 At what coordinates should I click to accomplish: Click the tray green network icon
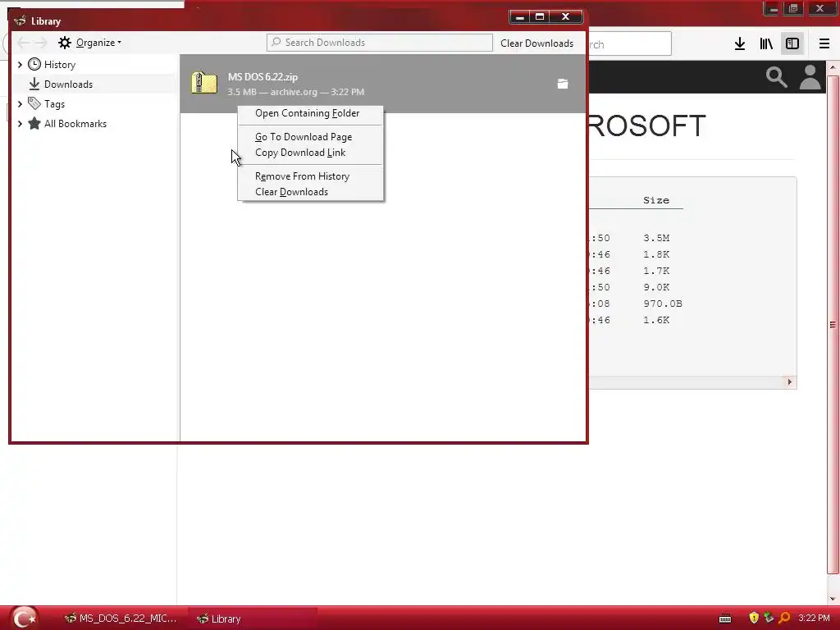tap(769, 619)
